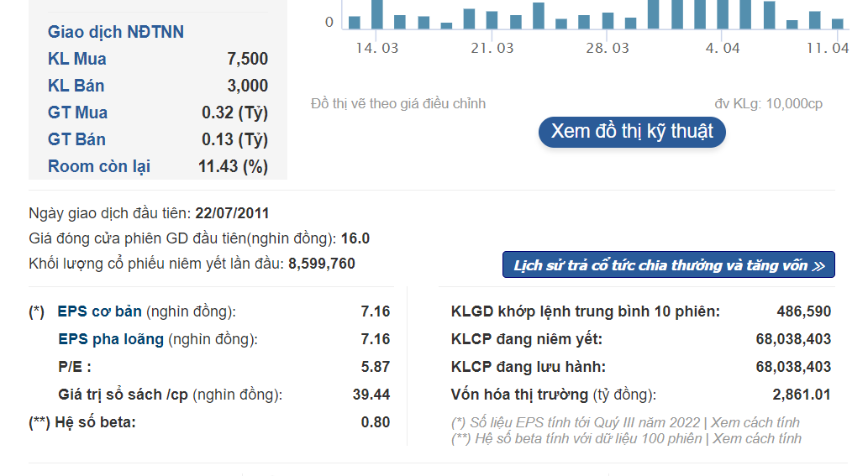Select first session closing price 16.0
The image size is (868, 476).
pos(355,238)
